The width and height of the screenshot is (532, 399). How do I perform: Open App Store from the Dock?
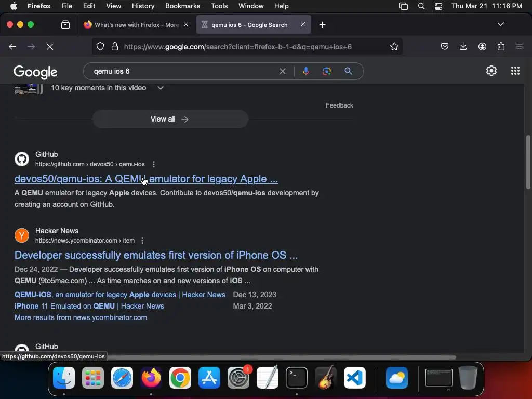[x=209, y=378]
